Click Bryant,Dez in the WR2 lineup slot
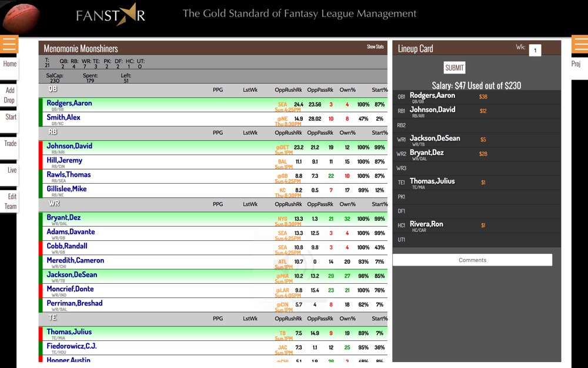This screenshot has width=588, height=368. point(427,152)
